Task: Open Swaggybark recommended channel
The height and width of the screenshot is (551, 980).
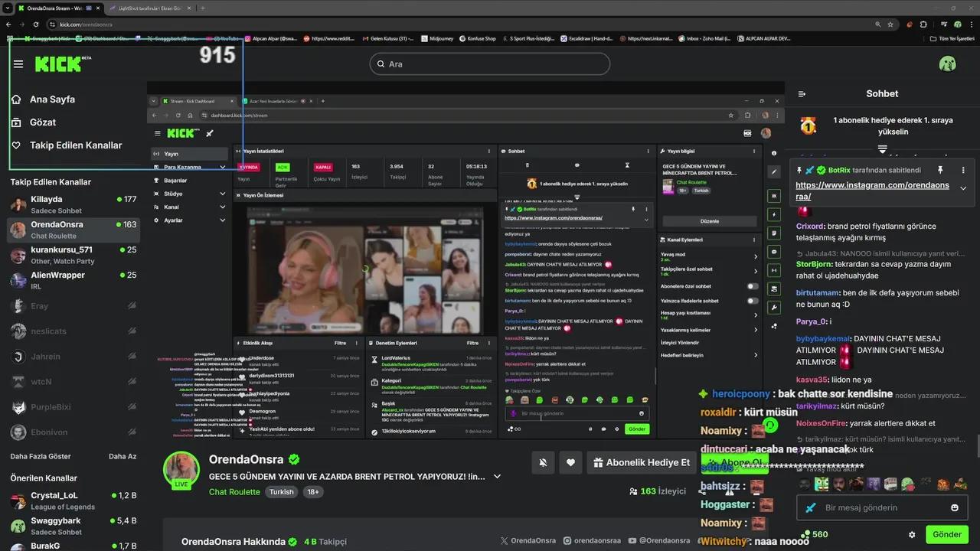Action: click(73, 526)
